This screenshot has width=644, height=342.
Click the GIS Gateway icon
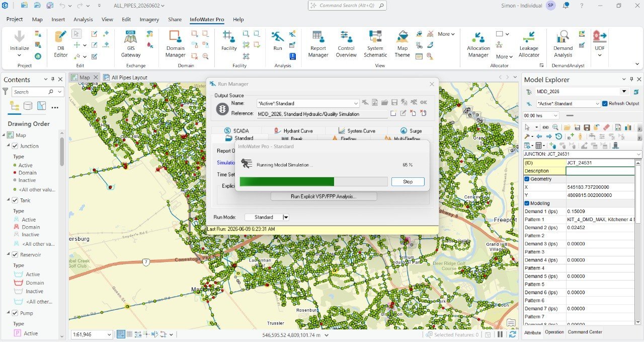131,44
